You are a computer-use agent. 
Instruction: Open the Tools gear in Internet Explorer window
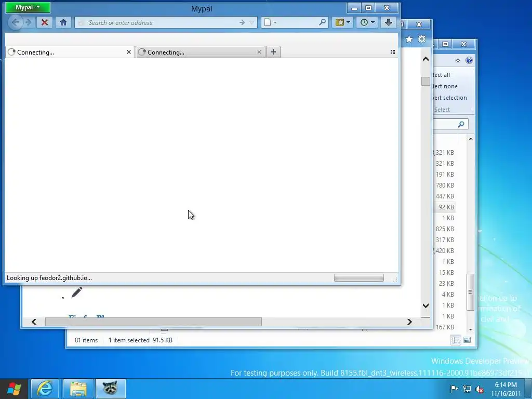coord(422,39)
